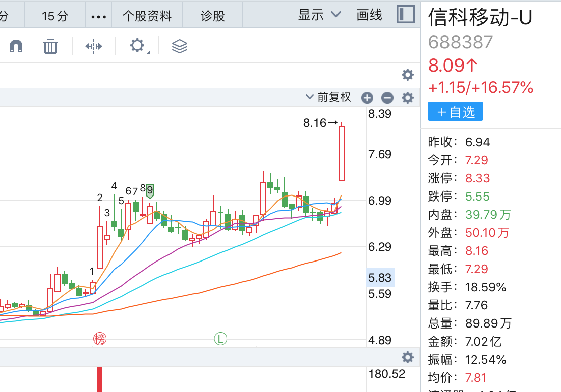Open the drawing settings gear in toolbar
The image size is (561, 392).
(137, 46)
